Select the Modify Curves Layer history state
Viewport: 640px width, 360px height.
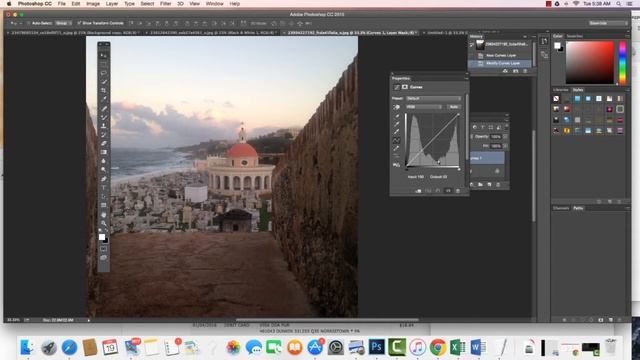click(x=501, y=63)
